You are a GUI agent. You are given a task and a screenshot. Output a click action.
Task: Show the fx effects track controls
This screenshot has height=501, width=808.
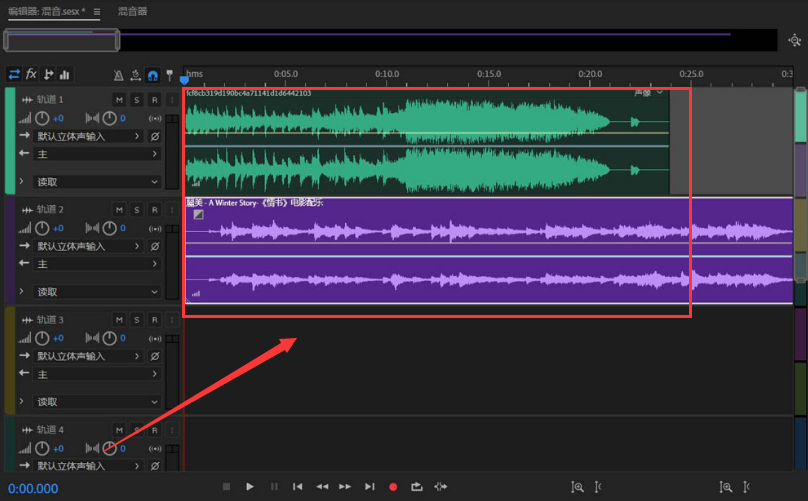31,74
